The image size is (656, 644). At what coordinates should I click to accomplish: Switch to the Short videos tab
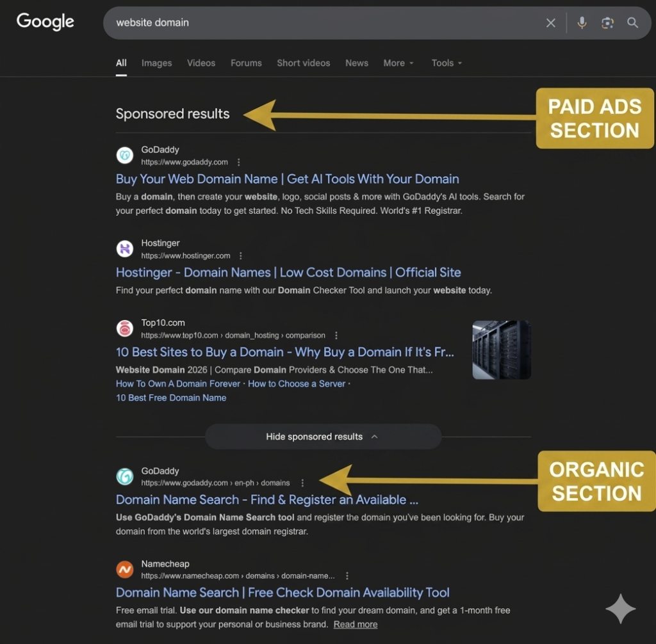303,63
